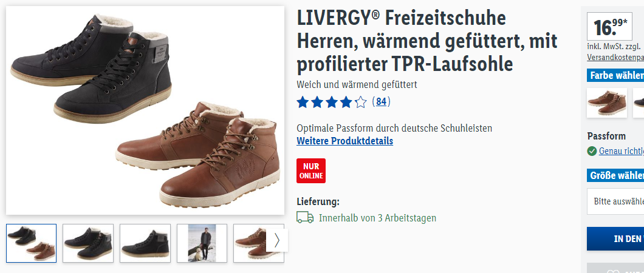Open the Bitte auswählen size dropdown
Viewport: 644px width, 273px height.
coord(615,201)
